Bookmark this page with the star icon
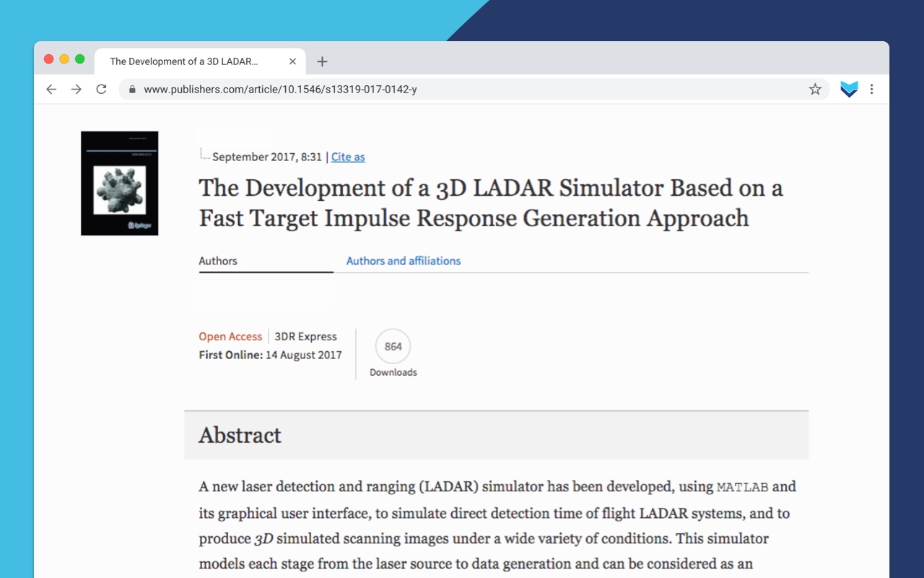This screenshot has height=578, width=924. click(x=815, y=90)
